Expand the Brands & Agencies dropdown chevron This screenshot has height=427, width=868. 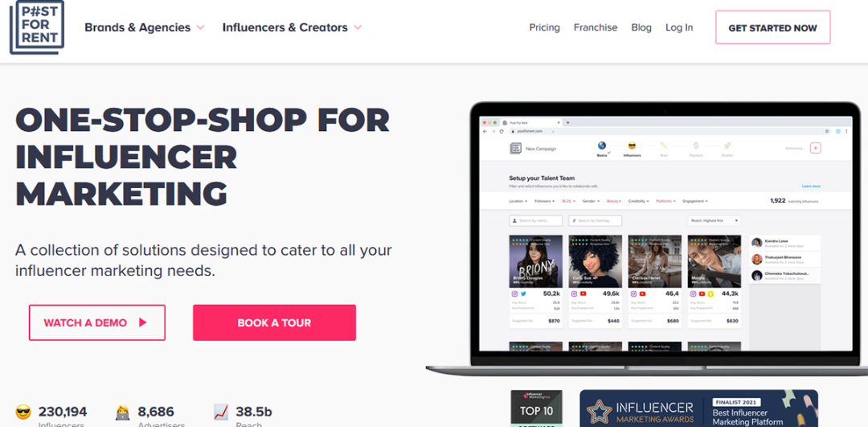click(200, 27)
